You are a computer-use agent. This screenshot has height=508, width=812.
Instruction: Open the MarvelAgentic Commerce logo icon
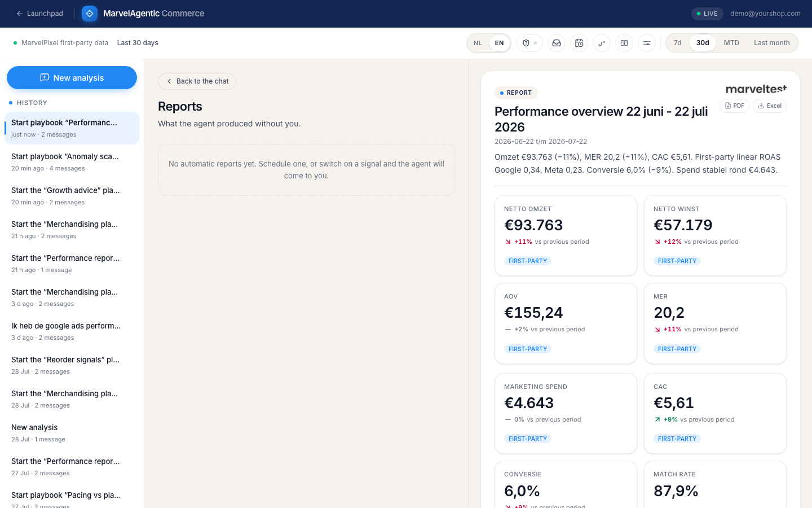pos(90,14)
